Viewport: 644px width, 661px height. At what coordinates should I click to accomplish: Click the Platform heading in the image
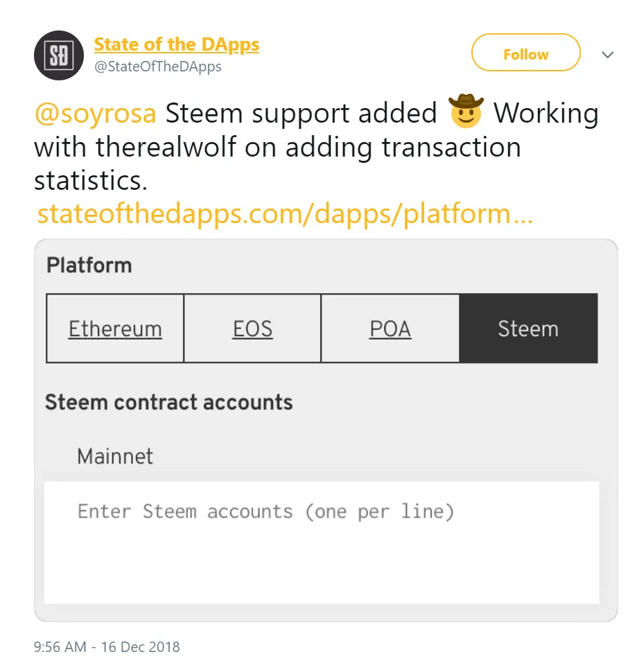click(x=89, y=265)
